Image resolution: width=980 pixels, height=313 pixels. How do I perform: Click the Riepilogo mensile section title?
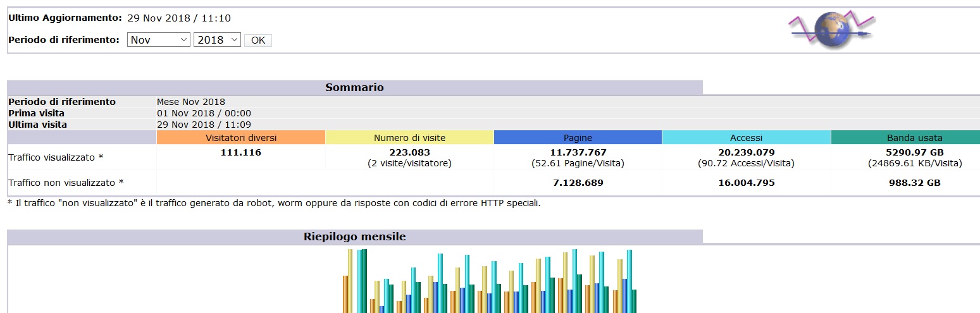point(354,236)
